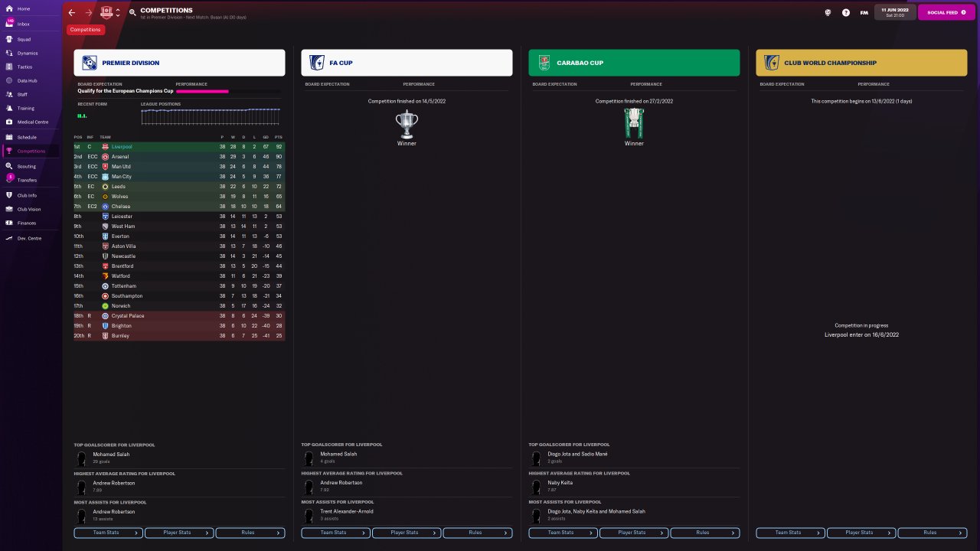Open the FM menu icon
Viewport: 980px width, 551px height.
click(864, 12)
